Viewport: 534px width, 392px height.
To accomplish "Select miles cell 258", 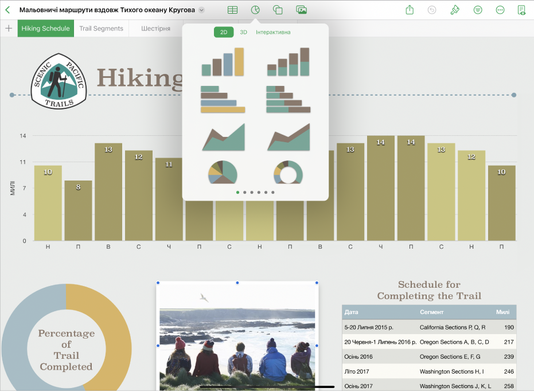I will (509, 386).
